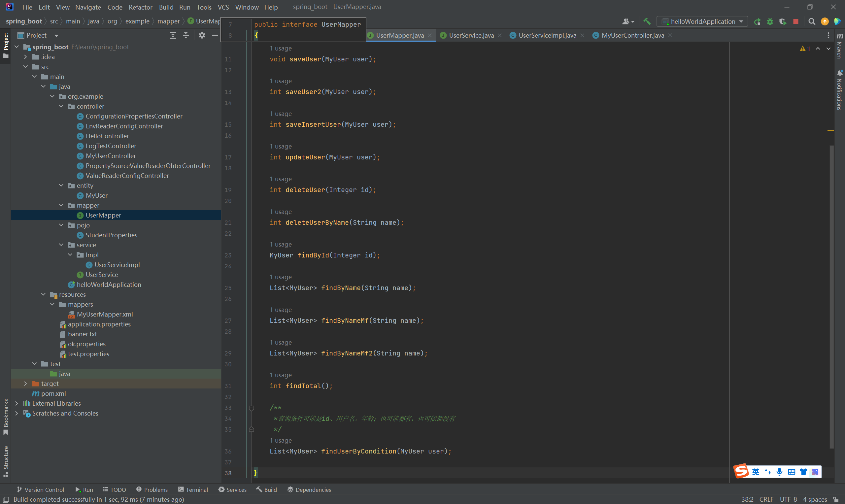This screenshot has height=504, width=845.
Task: Select MyUserMapper.xml in project tree
Action: pyautogui.click(x=105, y=314)
